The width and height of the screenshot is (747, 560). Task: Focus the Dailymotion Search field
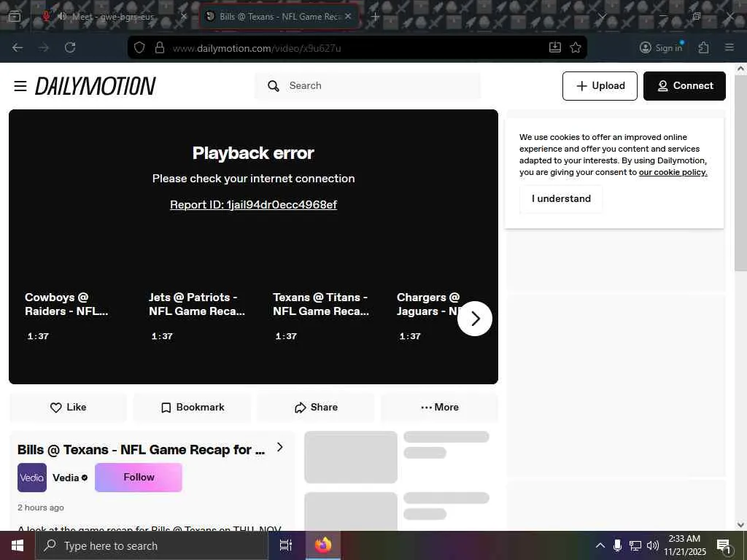[368, 86]
